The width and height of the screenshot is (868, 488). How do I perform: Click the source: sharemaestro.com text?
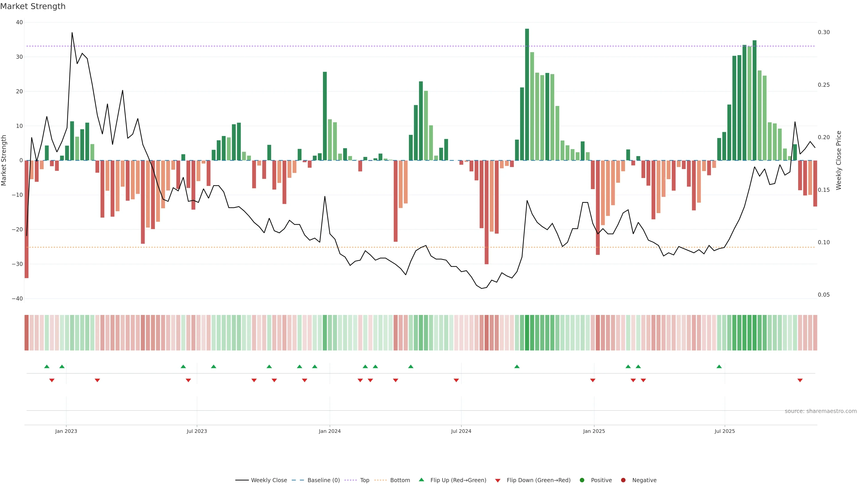click(x=821, y=411)
